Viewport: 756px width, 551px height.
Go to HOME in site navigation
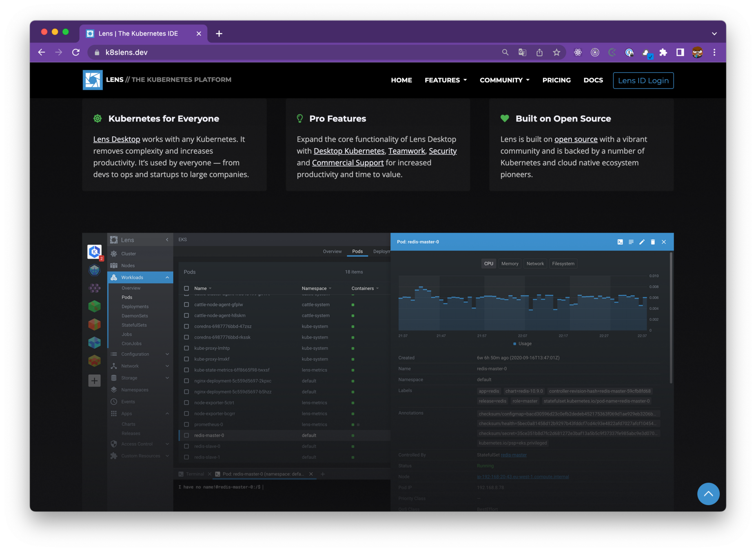coord(401,80)
